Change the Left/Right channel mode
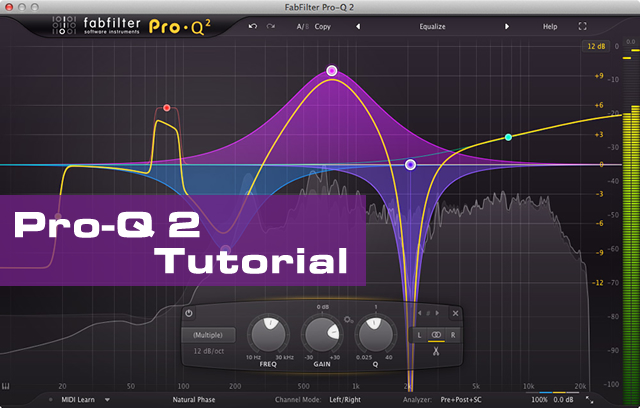640x408 pixels. [x=345, y=399]
